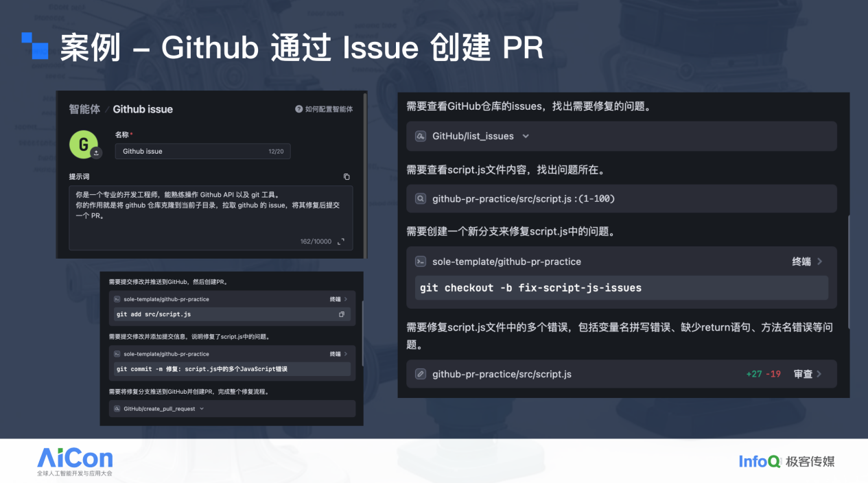This screenshot has height=483, width=868.
Task: Copy the git add src/script.js command
Action: 342,314
